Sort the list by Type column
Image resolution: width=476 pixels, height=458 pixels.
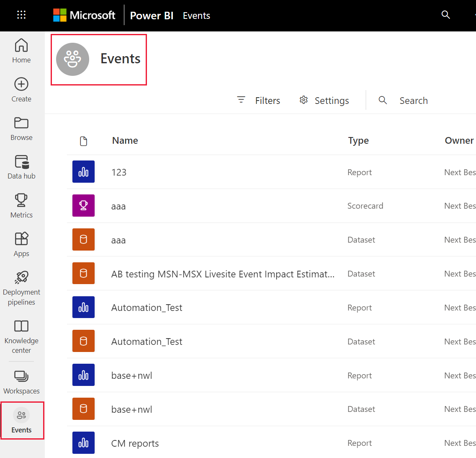coord(358,141)
